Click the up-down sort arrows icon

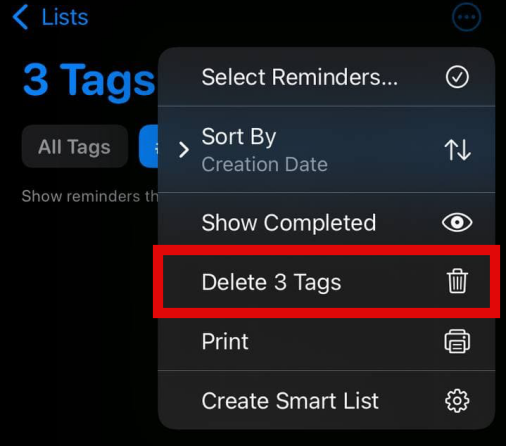point(457,150)
